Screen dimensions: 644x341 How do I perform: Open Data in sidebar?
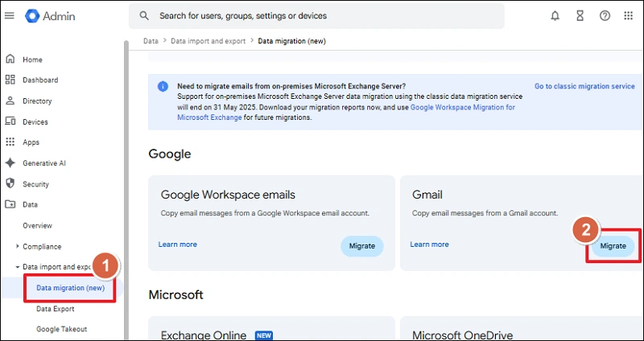click(30, 204)
